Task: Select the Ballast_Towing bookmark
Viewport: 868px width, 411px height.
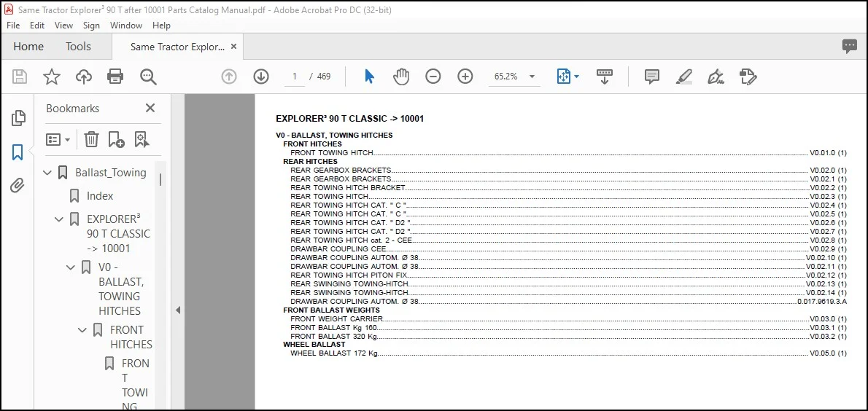Action: pyautogui.click(x=111, y=173)
